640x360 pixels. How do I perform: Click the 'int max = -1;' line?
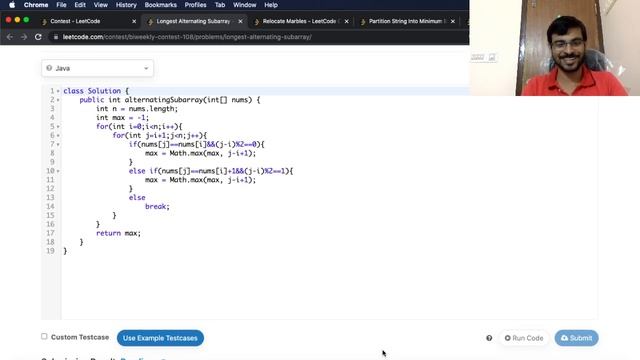[x=122, y=118]
